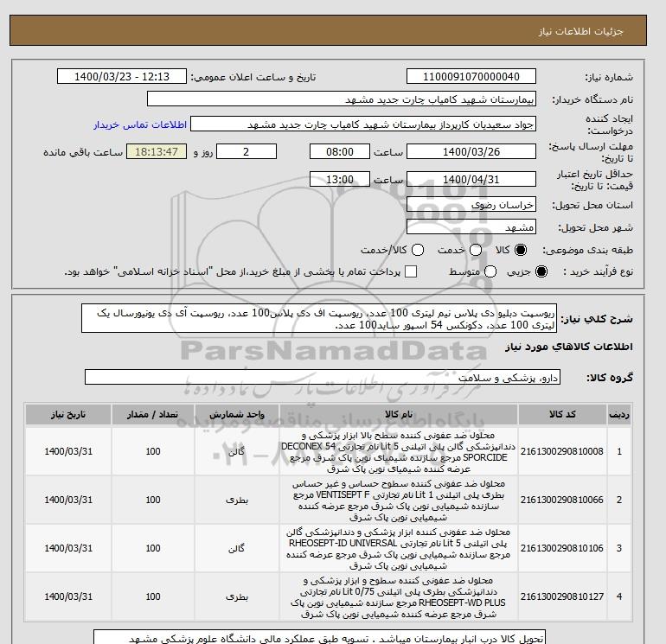Select the متوسط purchase type radio
Screen dimensions: 666x644
click(490, 271)
